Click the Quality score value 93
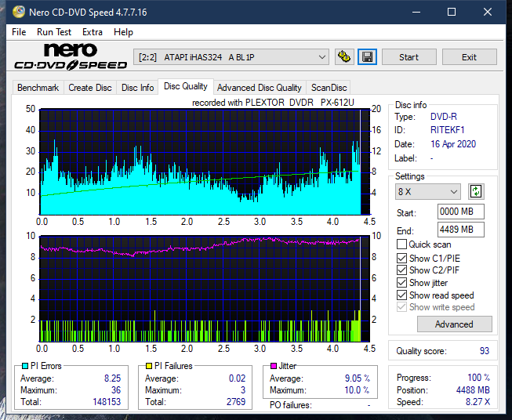Viewport: 512px width, 420px height. point(485,351)
